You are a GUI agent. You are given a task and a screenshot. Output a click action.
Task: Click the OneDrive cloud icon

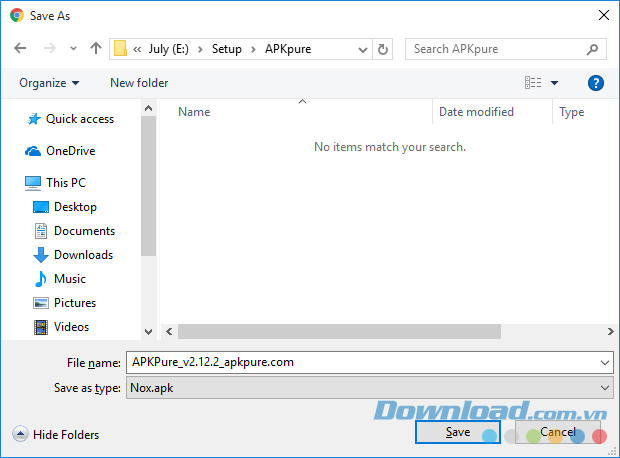point(33,151)
